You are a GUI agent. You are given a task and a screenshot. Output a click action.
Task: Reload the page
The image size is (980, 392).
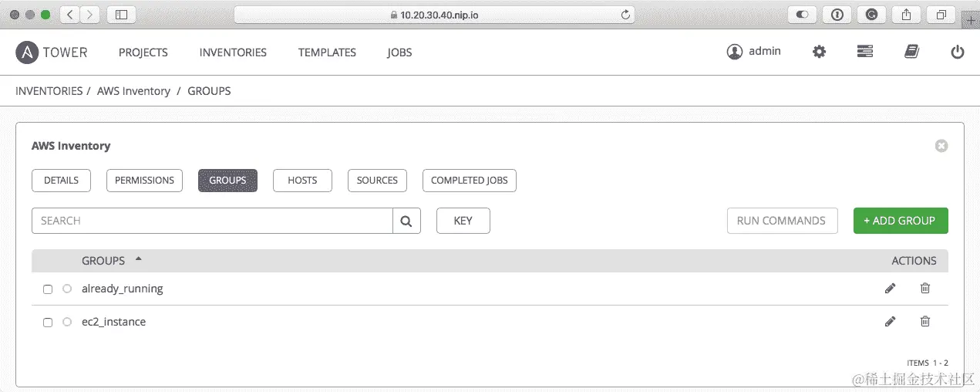click(x=625, y=15)
